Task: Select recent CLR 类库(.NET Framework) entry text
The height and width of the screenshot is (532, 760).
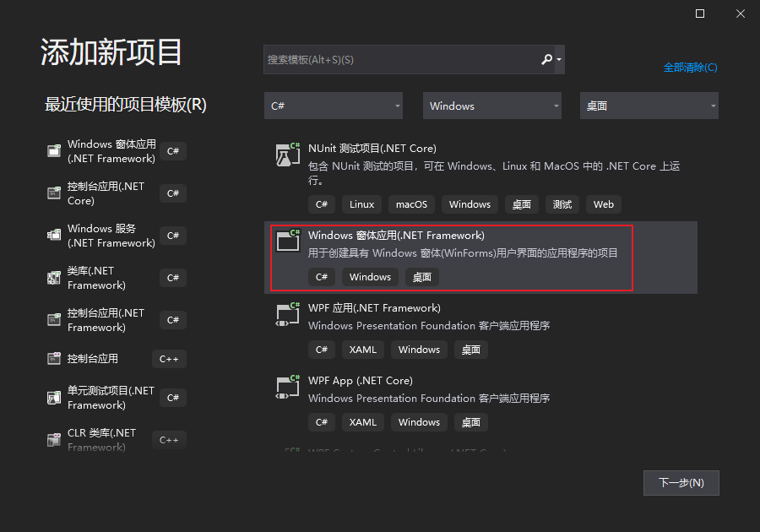Action: click(102, 439)
